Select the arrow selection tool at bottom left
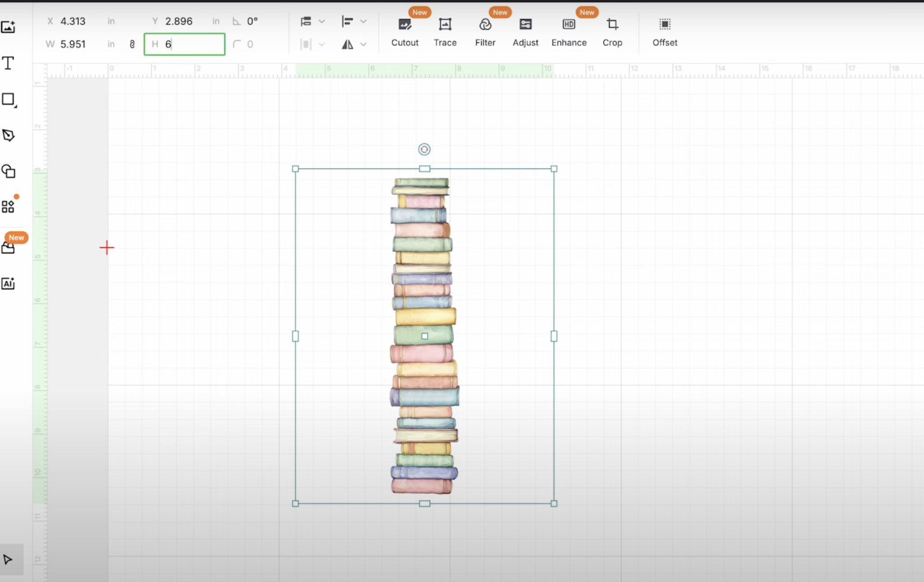 9,559
